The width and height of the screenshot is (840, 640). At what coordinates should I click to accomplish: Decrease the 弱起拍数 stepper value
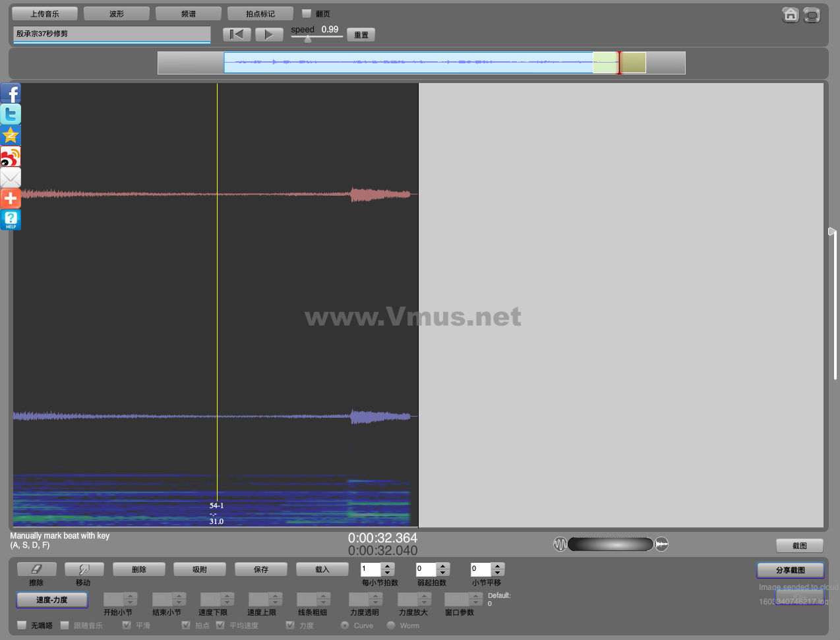pyautogui.click(x=443, y=572)
